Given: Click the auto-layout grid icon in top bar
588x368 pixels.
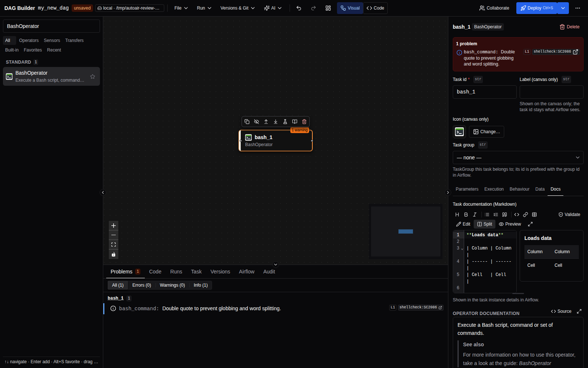Looking at the screenshot, I should [328, 8].
